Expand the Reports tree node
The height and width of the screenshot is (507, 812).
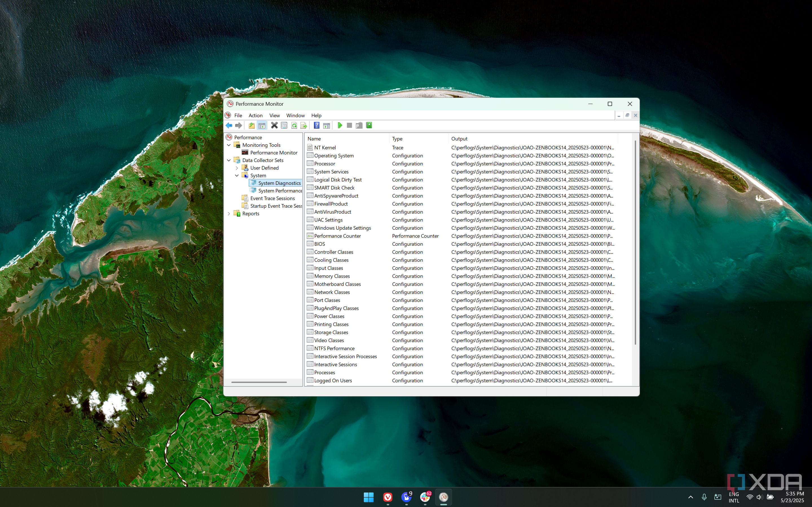[229, 214]
